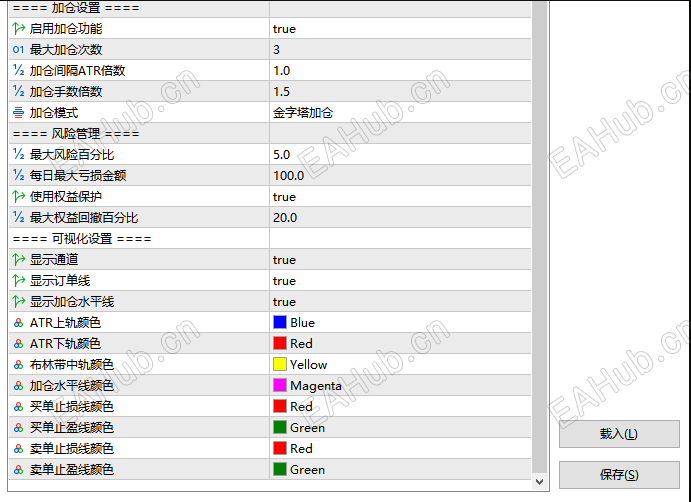
Task: Click the double-type icon beside 加仓手数倍数
Action: [19, 91]
